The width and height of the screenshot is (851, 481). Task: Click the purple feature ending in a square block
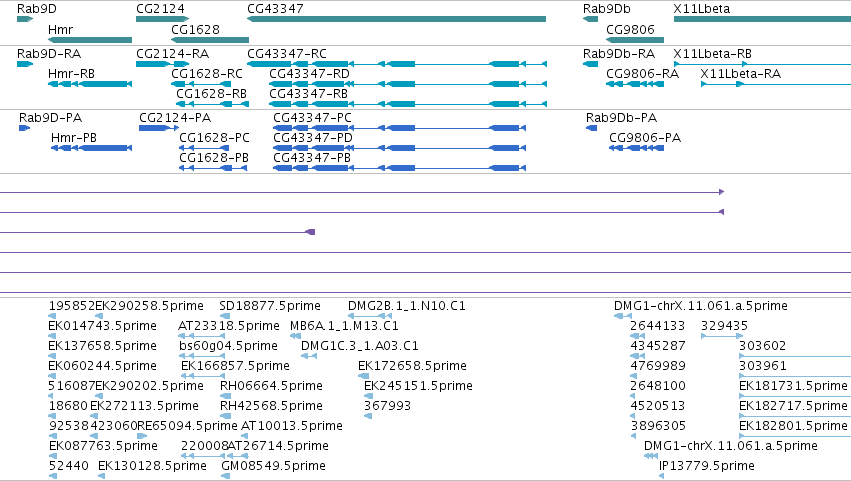(x=311, y=232)
